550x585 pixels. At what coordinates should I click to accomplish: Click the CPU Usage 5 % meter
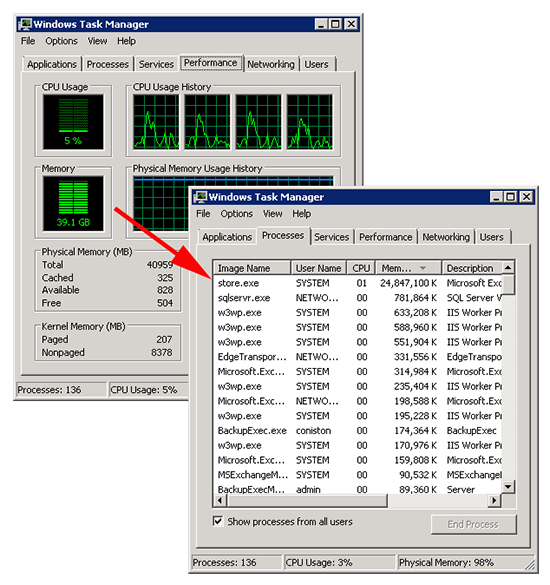73,122
